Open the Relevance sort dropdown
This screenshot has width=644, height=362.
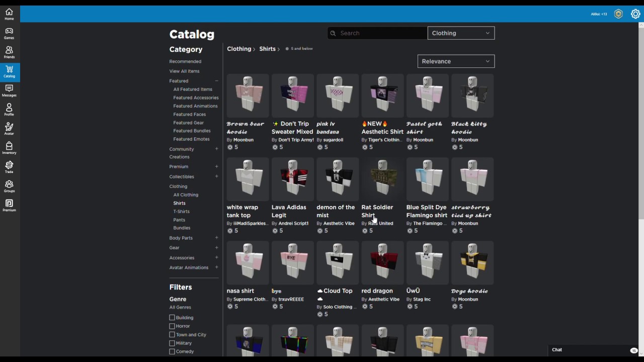pyautogui.click(x=456, y=61)
